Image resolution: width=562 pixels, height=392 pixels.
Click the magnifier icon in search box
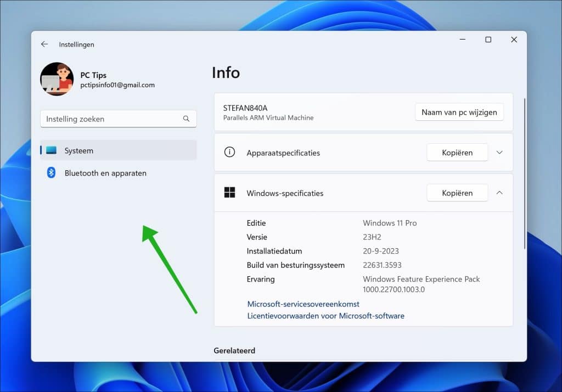(x=186, y=119)
